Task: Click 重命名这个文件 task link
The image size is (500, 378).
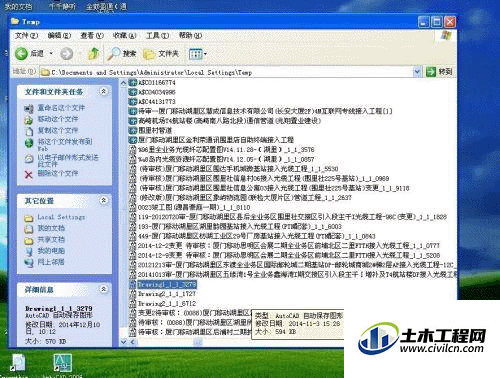Action: 61,108
